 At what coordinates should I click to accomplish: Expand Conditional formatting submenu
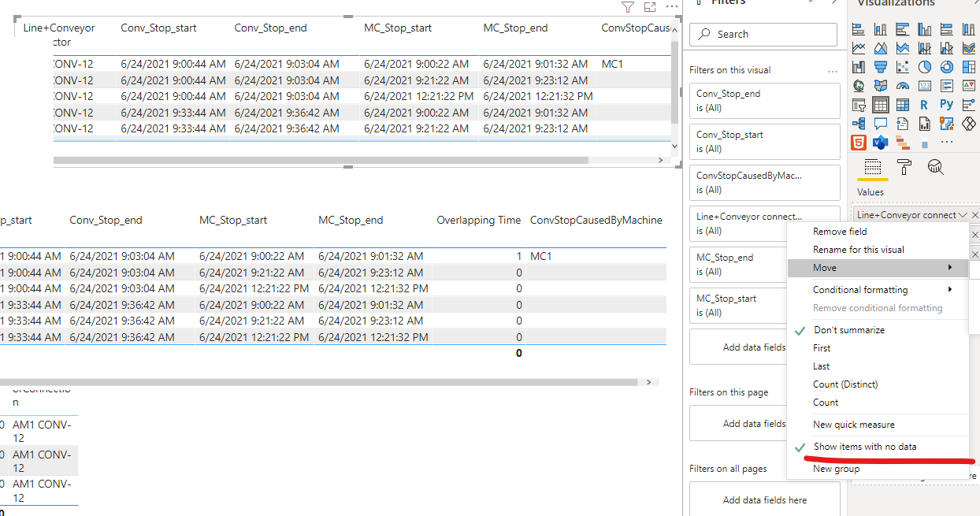(x=878, y=290)
